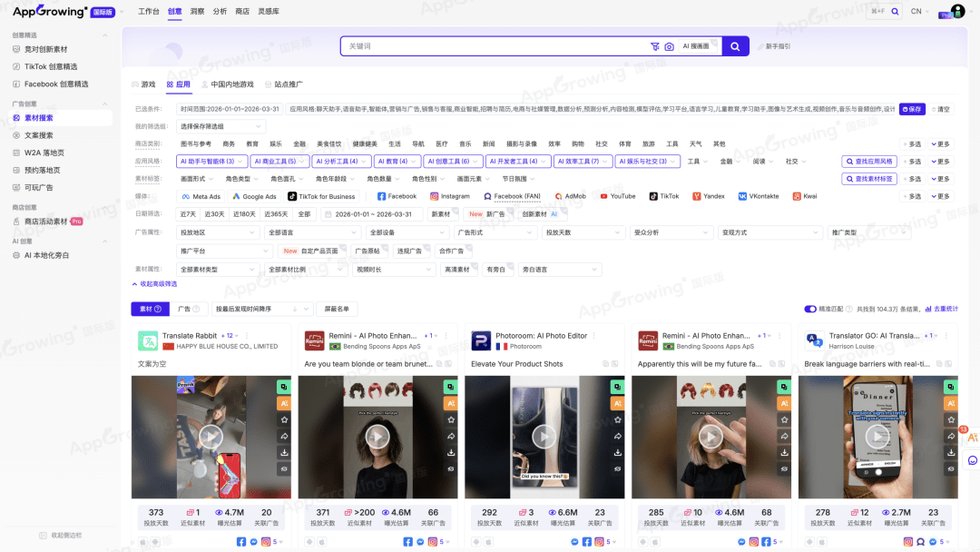Open the user avatar profile menu

pos(957,11)
